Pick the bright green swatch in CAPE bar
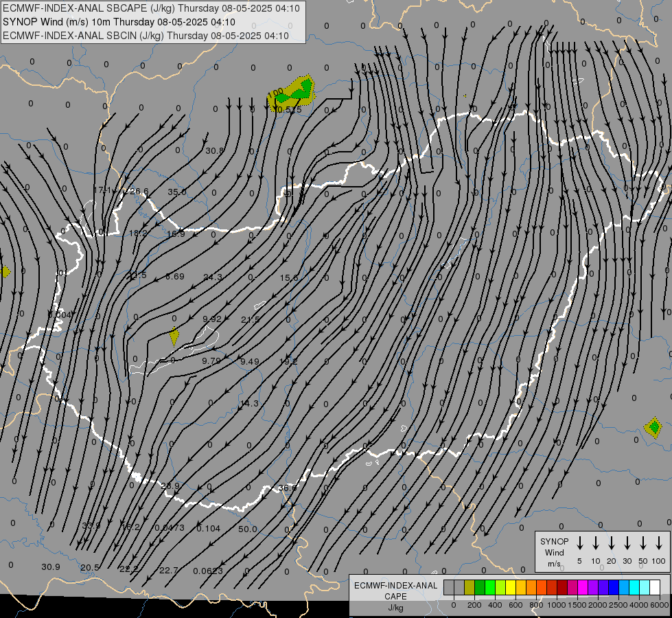 coord(490,587)
